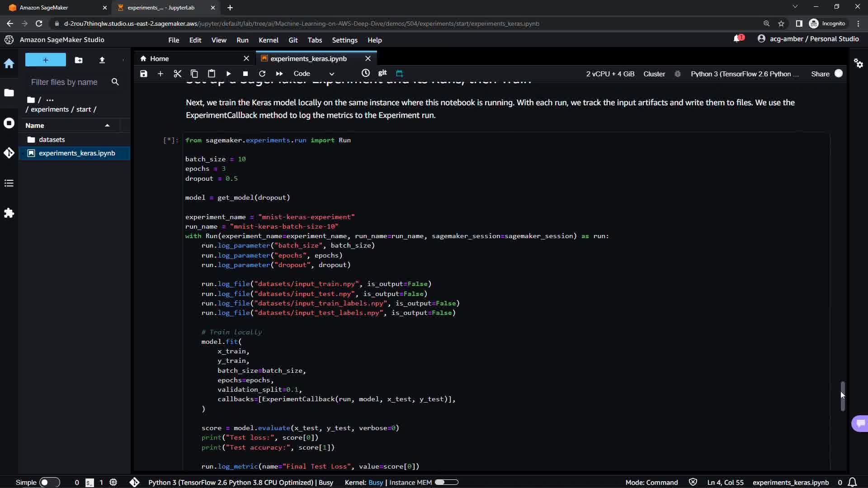
Task: Click 2 vCPU + 4 GiB instance button
Action: pyautogui.click(x=610, y=74)
